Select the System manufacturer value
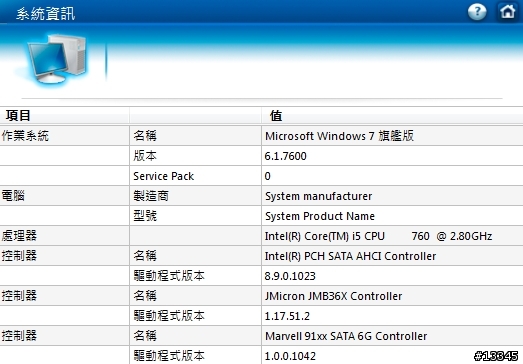Viewport: 523px width, 364px height. 319,196
